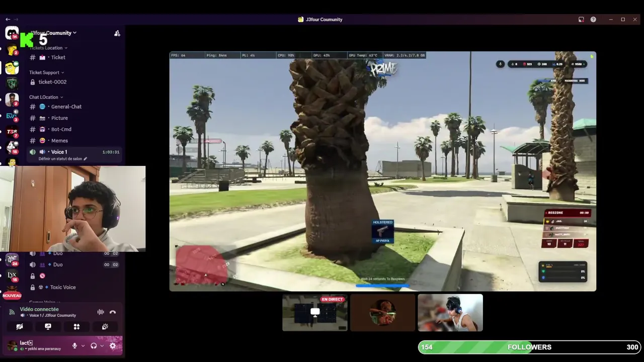
Task: Open the Ticket text channel
Action: tap(74, 57)
